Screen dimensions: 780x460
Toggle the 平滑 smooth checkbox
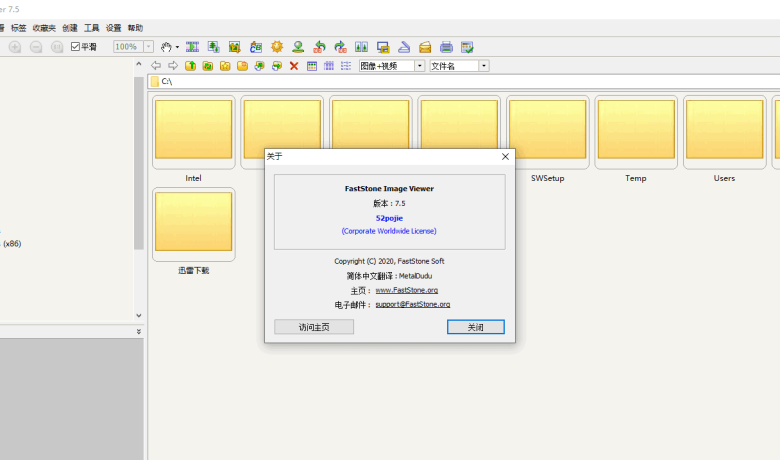(x=75, y=47)
